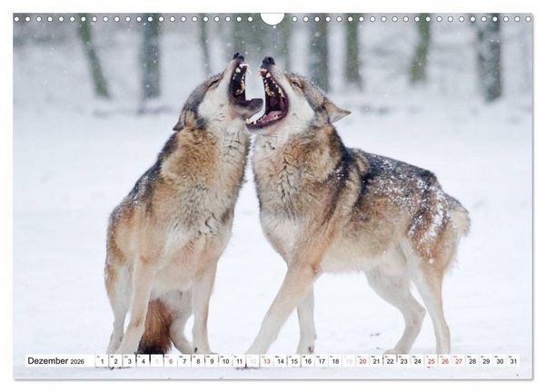Select date 14 in the calendar strip
The image size is (545, 392).
[281, 361]
